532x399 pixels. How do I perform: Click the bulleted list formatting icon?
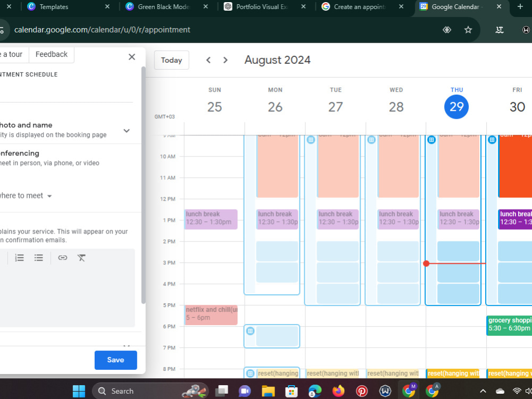38,258
